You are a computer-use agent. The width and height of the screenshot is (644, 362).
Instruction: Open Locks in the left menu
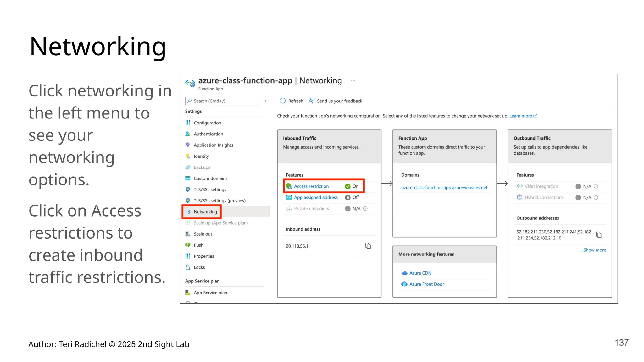point(199,267)
